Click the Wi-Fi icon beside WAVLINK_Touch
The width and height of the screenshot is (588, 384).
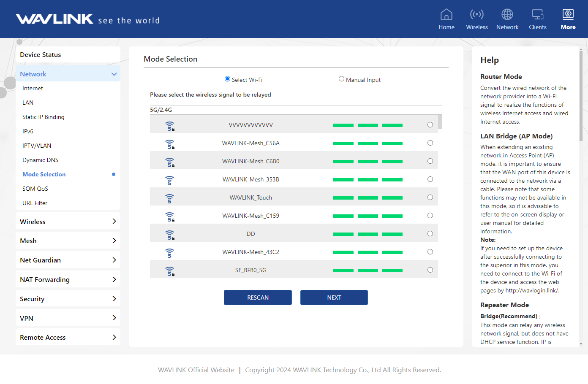(169, 198)
